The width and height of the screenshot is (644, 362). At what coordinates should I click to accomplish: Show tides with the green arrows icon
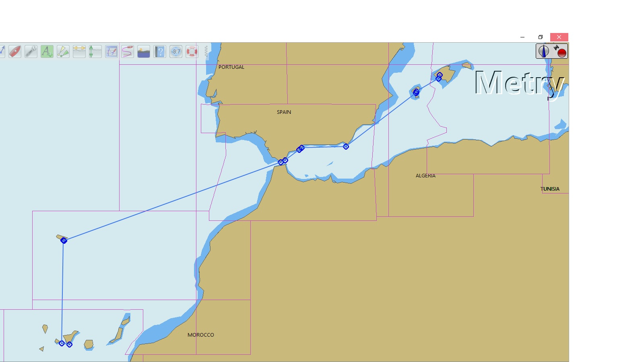pyautogui.click(x=95, y=51)
